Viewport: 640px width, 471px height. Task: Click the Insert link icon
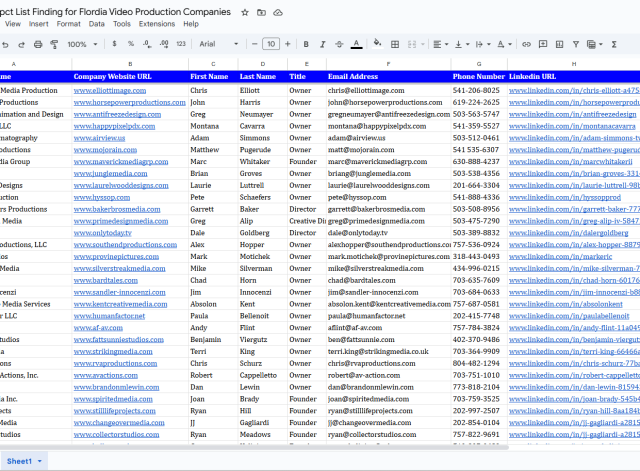tap(526, 44)
